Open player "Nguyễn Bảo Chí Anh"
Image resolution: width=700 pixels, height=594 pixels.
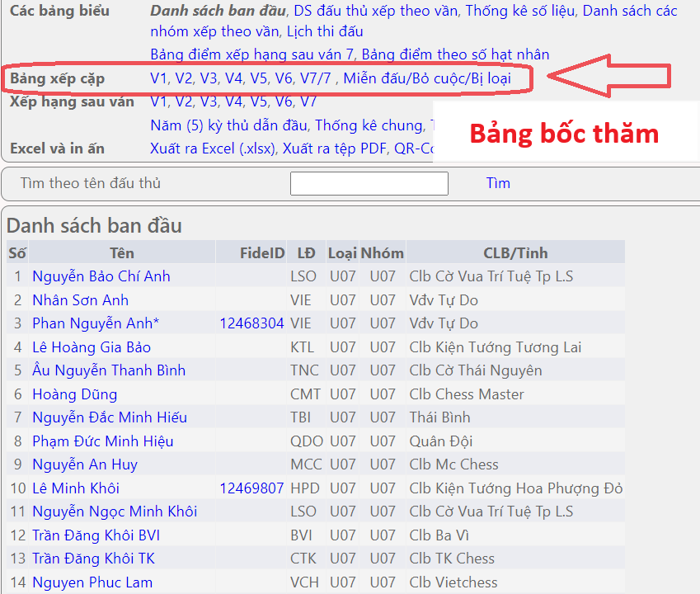(x=101, y=276)
